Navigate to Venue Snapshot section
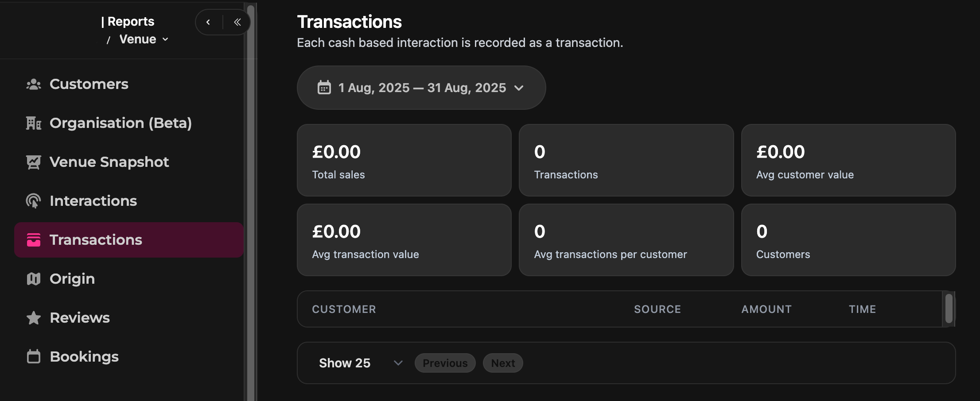 [x=109, y=162]
